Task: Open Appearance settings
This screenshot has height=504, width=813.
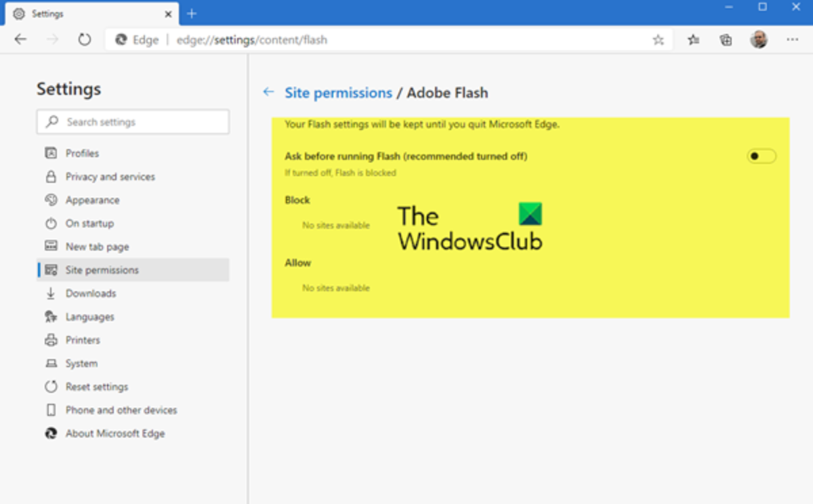Action: (133, 200)
